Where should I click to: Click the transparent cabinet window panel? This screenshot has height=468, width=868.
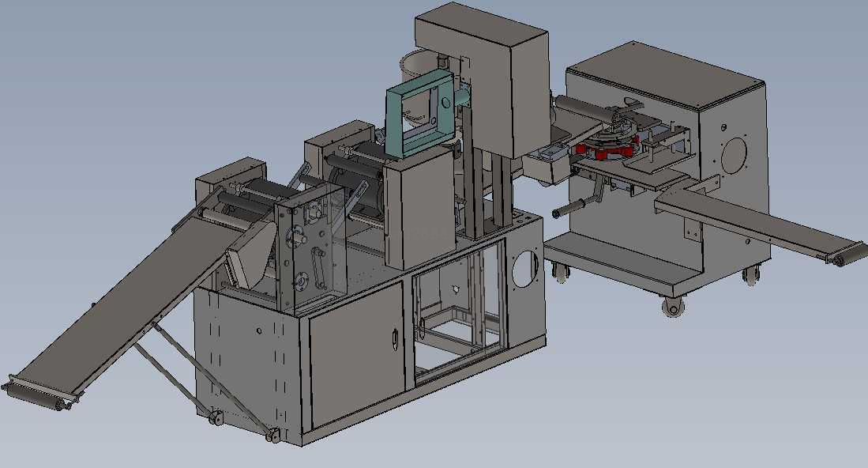point(458,312)
